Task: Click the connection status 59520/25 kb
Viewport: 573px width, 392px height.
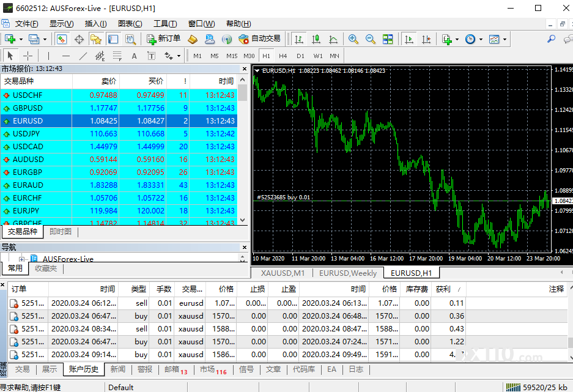Action: coord(536,387)
